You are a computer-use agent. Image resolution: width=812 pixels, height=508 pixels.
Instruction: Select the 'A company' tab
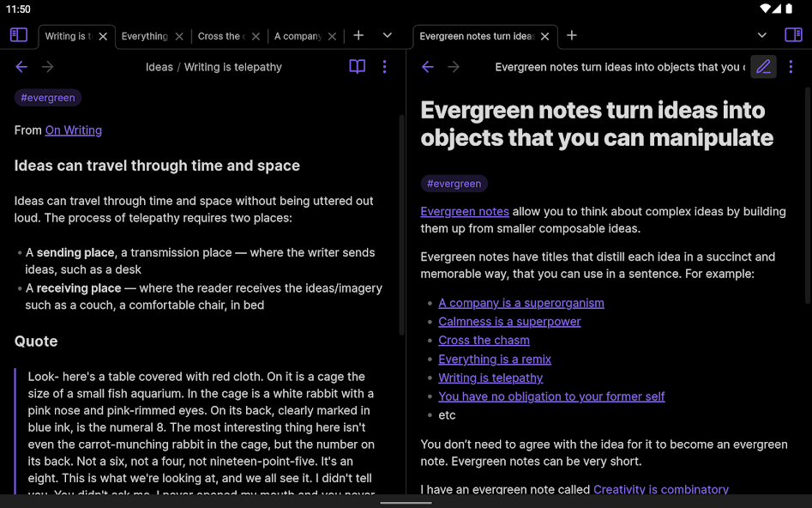point(297,36)
